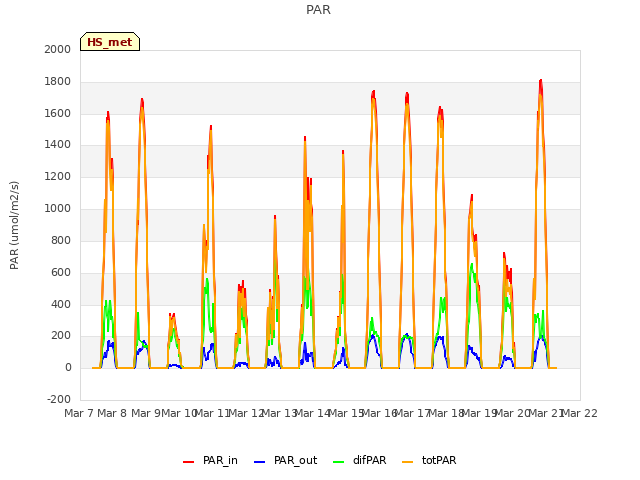
Task: Click the totPAR orange legend swatch
Action: [x=407, y=462]
